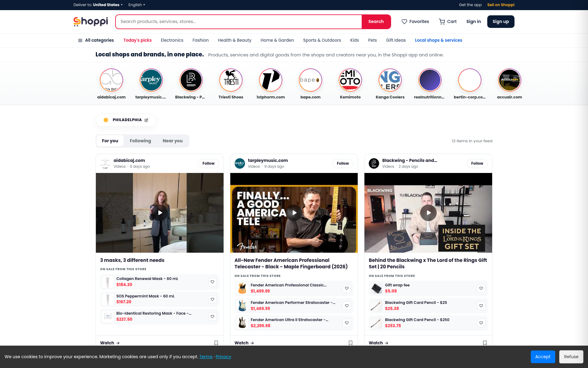Favorite the Collagen Renewal Mask
Image resolution: width=588 pixels, height=368 pixels.
pyautogui.click(x=213, y=282)
